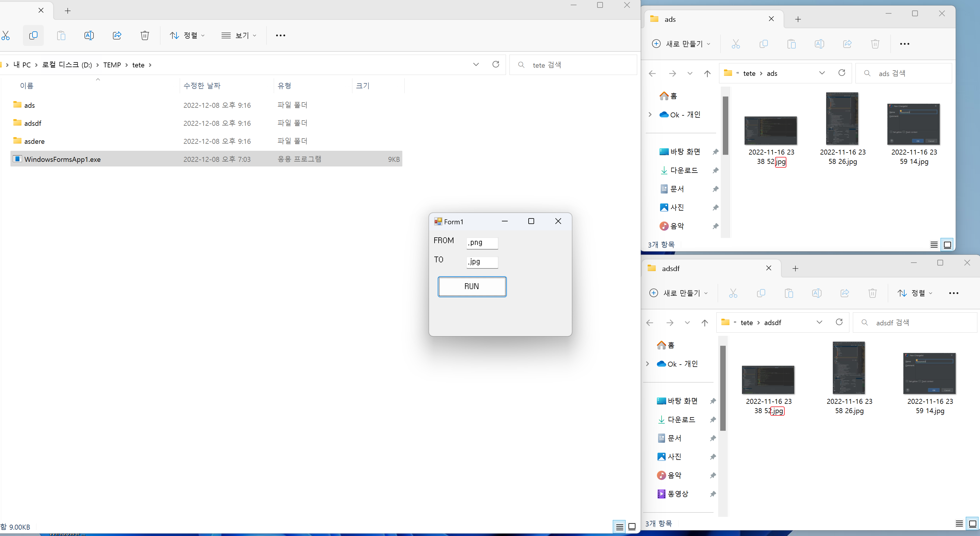
Task: Click the Rename icon in tete window toolbar
Action: click(x=89, y=35)
